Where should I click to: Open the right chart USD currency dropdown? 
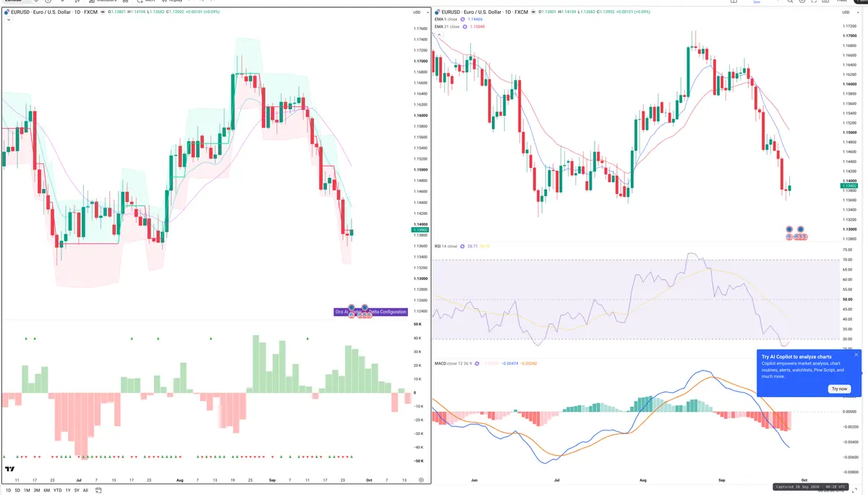[849, 12]
